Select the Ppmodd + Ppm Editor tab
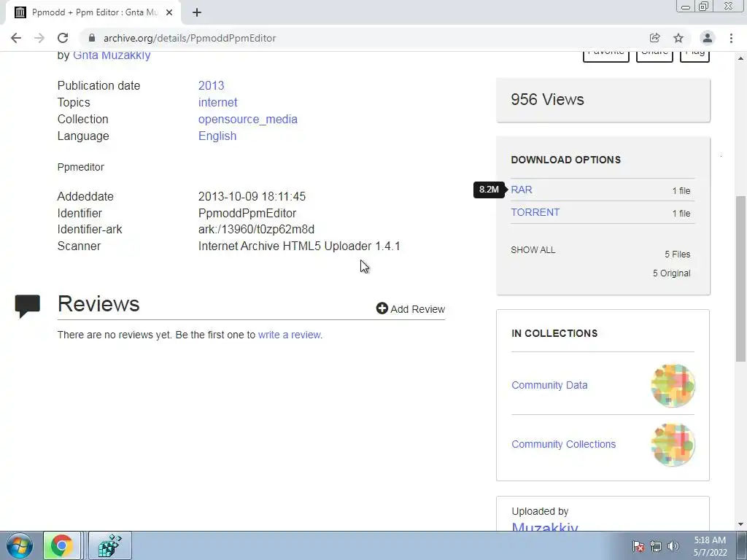The image size is (747, 560). tap(93, 12)
